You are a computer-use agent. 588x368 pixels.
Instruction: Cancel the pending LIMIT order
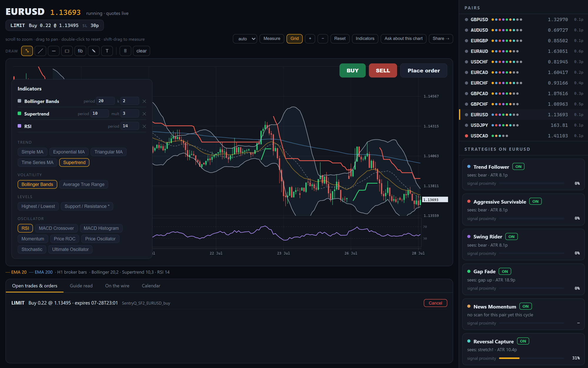(435, 303)
